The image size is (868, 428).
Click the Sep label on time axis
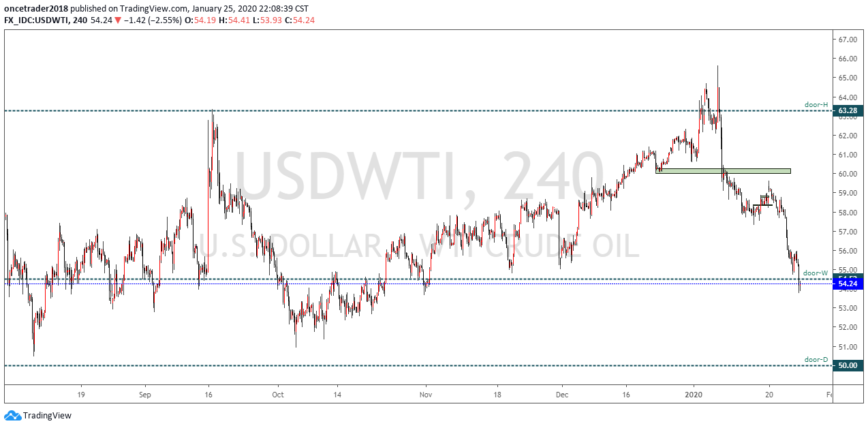tap(144, 395)
